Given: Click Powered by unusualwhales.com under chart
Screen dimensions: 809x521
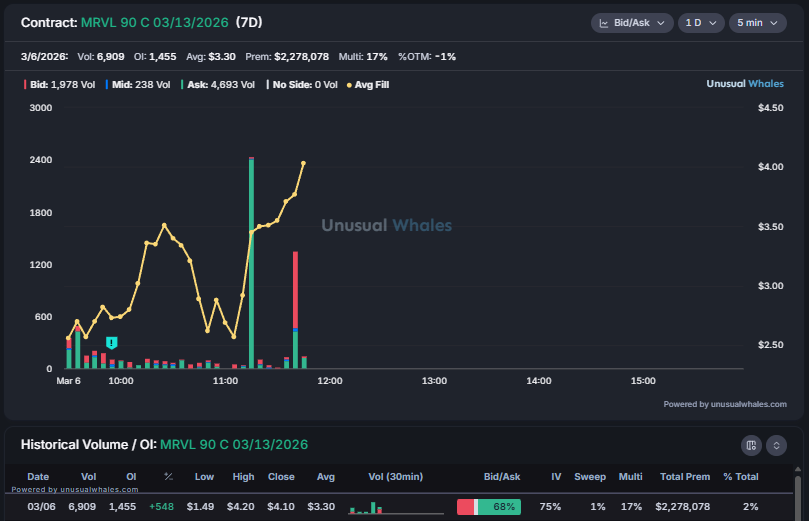Looking at the screenshot, I should point(724,404).
